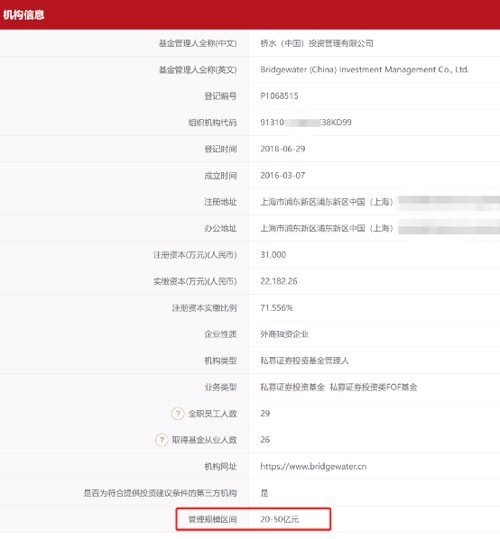500x539 pixels.
Task: Click the 私募证券投资基金管理人 institution type value
Action: click(x=304, y=361)
